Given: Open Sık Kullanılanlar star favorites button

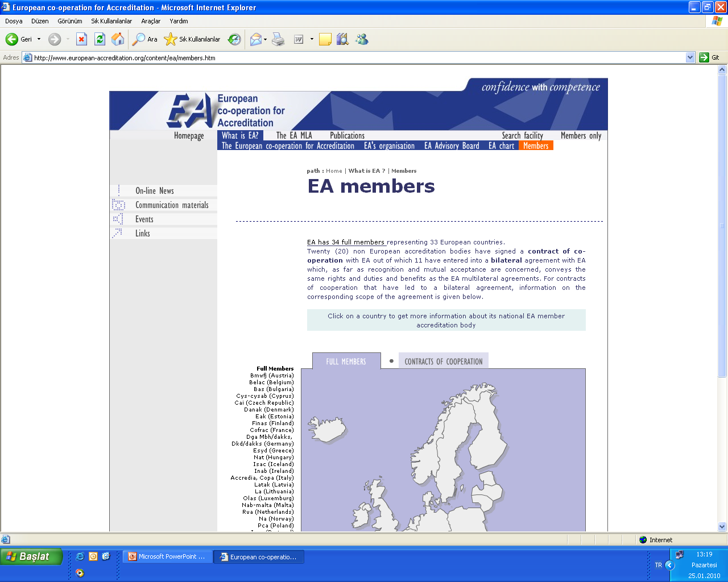Looking at the screenshot, I should 192,39.
